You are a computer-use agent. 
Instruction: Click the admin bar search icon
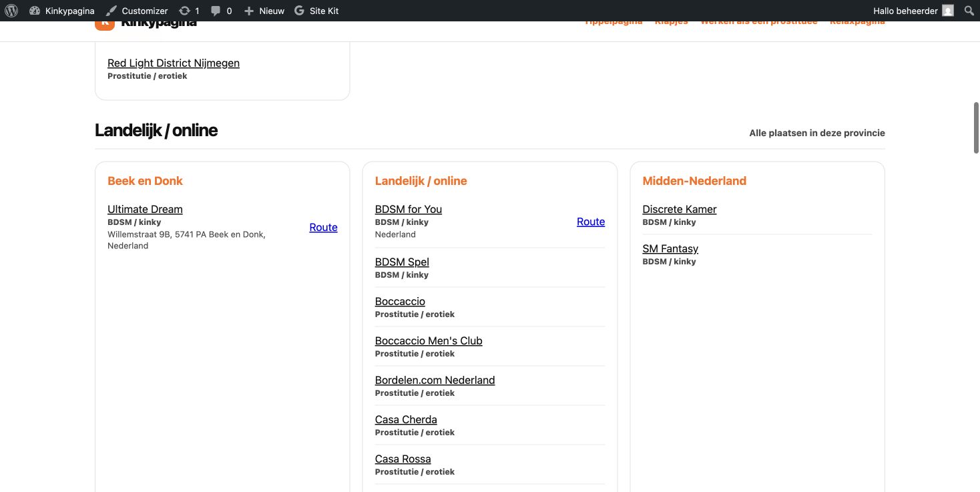(x=969, y=11)
